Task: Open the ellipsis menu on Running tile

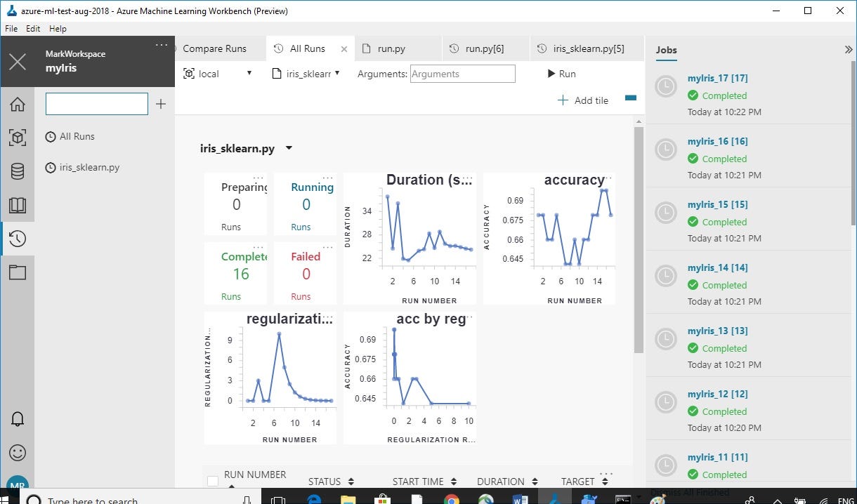Action: (x=327, y=178)
